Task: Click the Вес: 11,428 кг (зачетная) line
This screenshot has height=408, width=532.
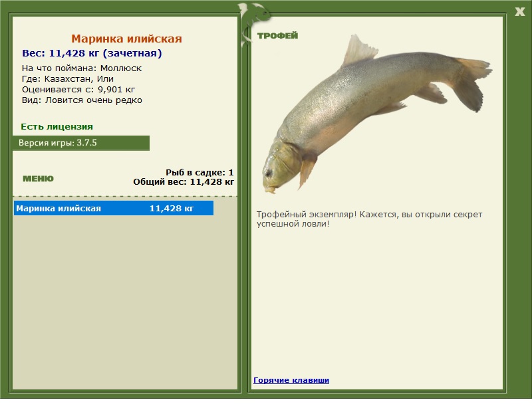Action: click(x=92, y=53)
